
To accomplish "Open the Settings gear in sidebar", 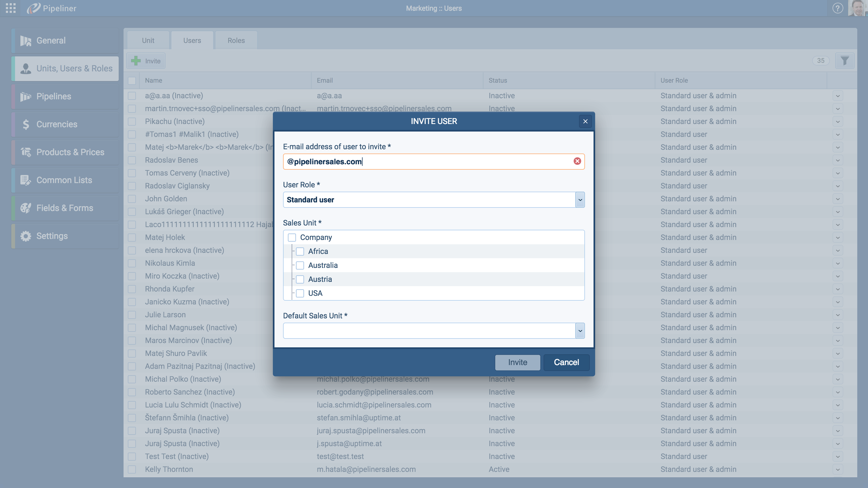I will pos(26,236).
